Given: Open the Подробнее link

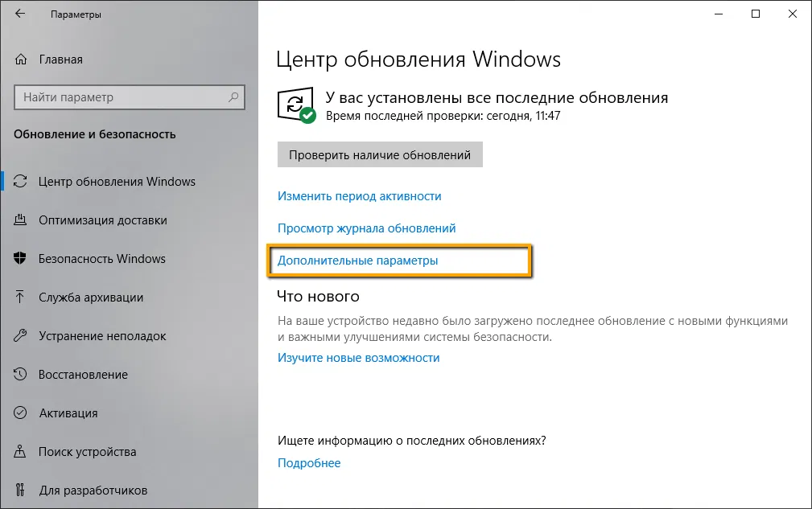Looking at the screenshot, I should (x=309, y=462).
